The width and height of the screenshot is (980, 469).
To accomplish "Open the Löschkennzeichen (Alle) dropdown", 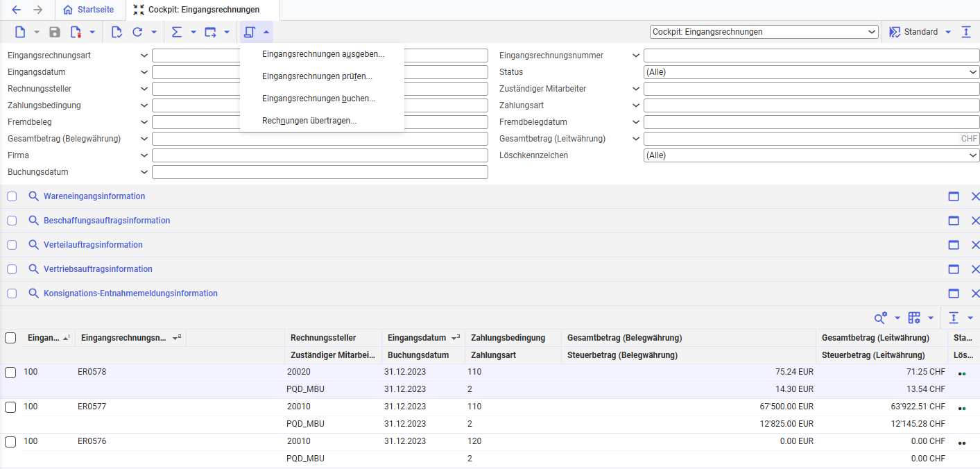I will [811, 155].
